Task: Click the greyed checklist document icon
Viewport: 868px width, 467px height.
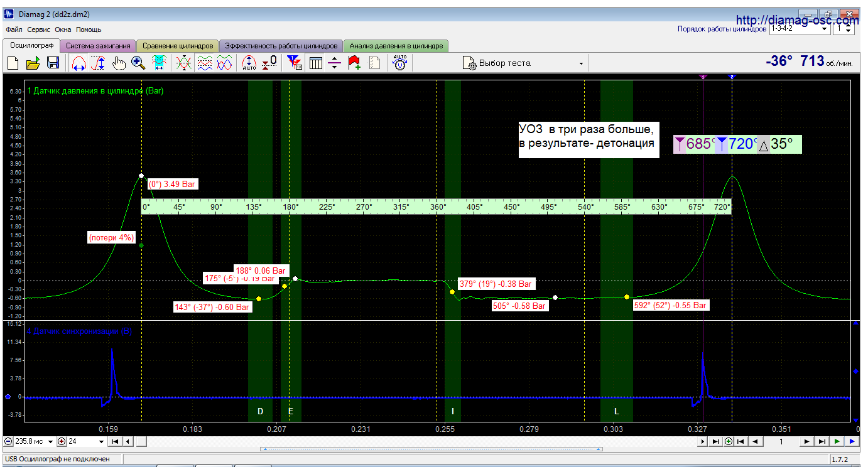Action: coord(375,63)
